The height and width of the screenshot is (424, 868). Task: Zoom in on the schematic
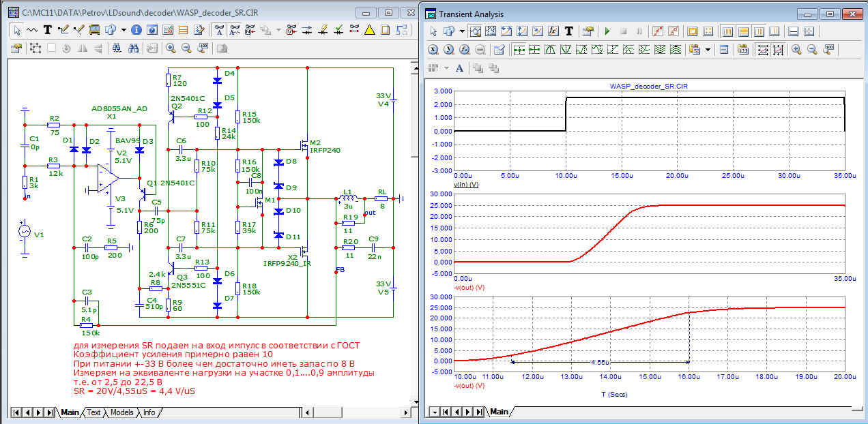[170, 48]
